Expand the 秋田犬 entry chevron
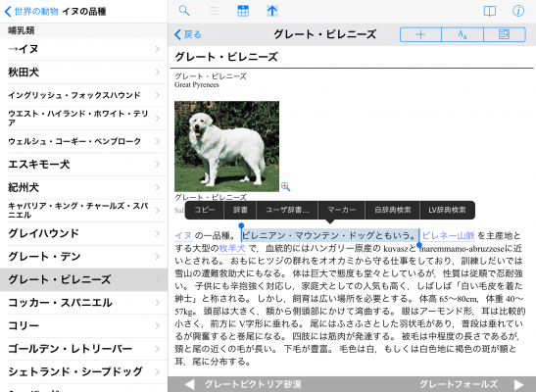Image resolution: width=536 pixels, height=392 pixels. [157, 73]
